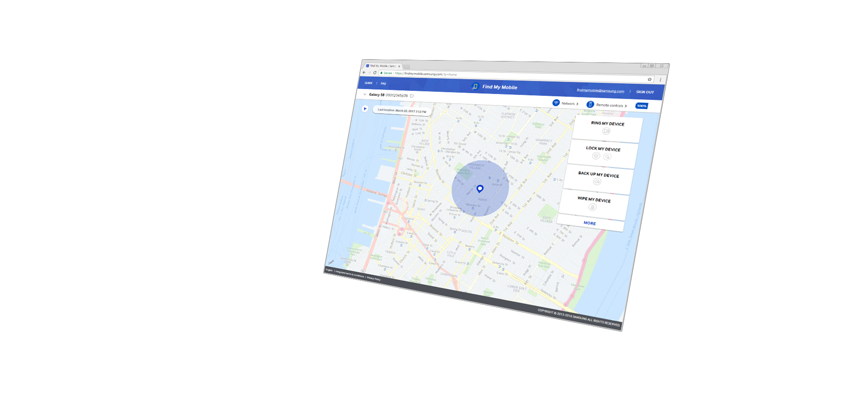The image size is (868, 407).
Task: Open the FAQ link in header
Action: (x=383, y=83)
